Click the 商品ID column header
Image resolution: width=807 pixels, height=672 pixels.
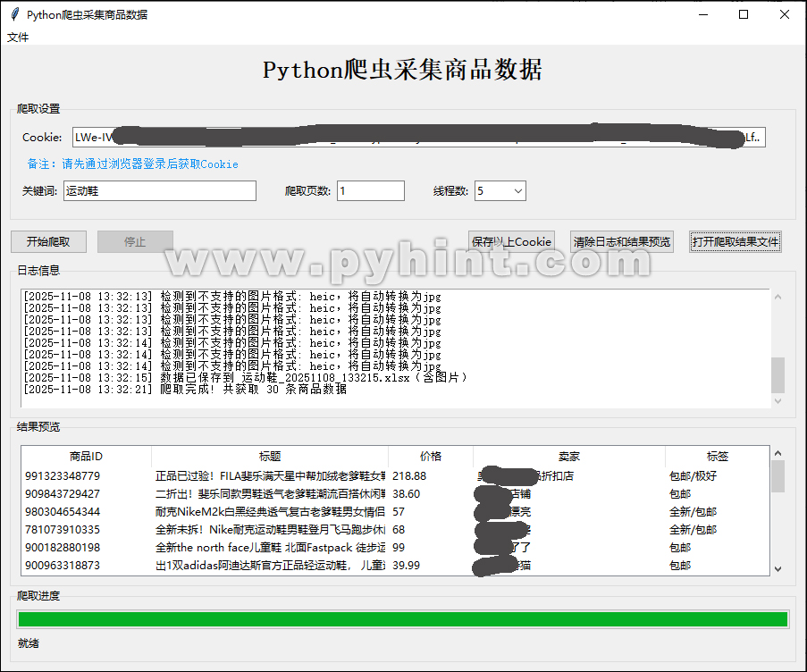pyautogui.click(x=86, y=456)
